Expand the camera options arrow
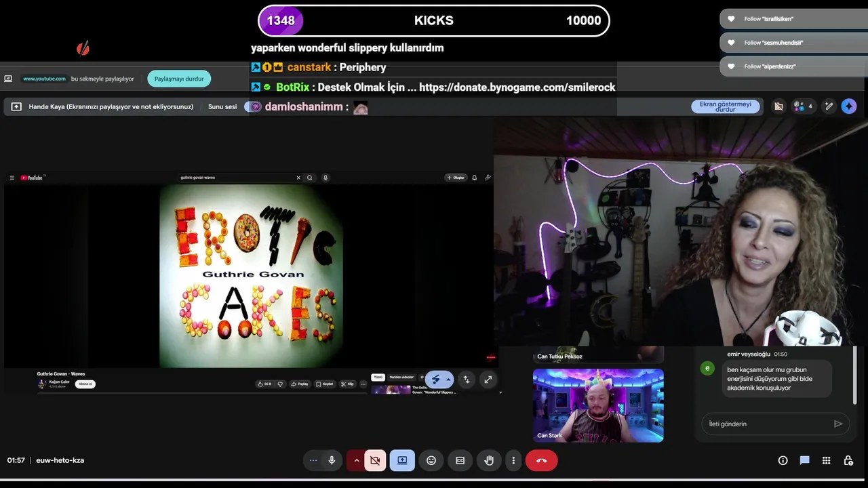 click(356, 460)
